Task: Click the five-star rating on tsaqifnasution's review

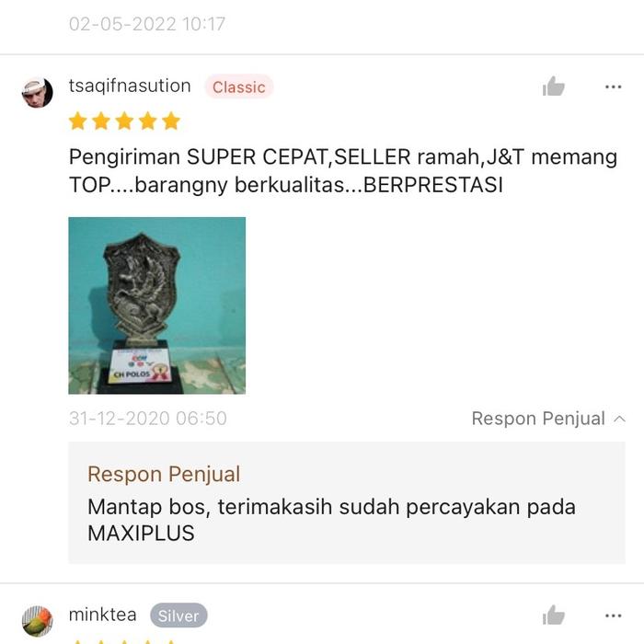Action: point(124,121)
